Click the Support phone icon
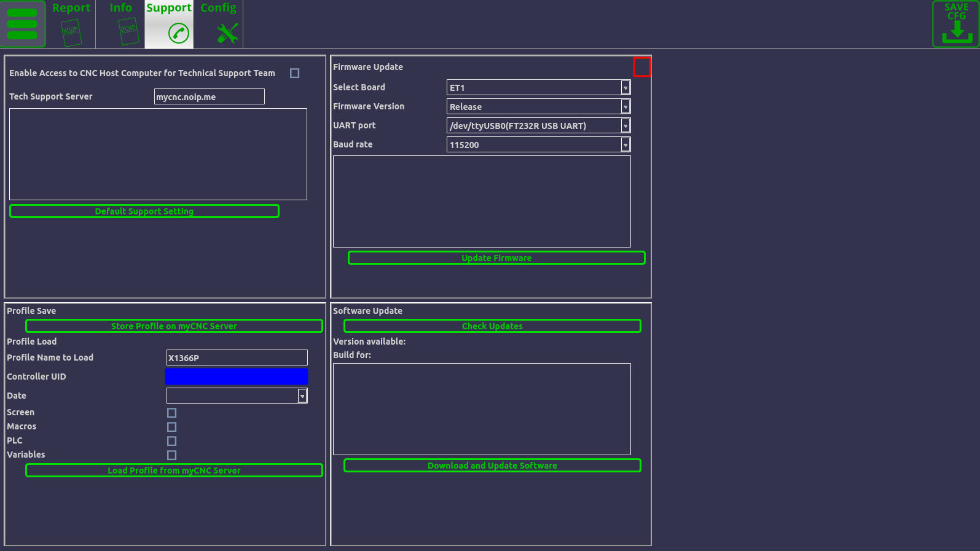 point(178,33)
